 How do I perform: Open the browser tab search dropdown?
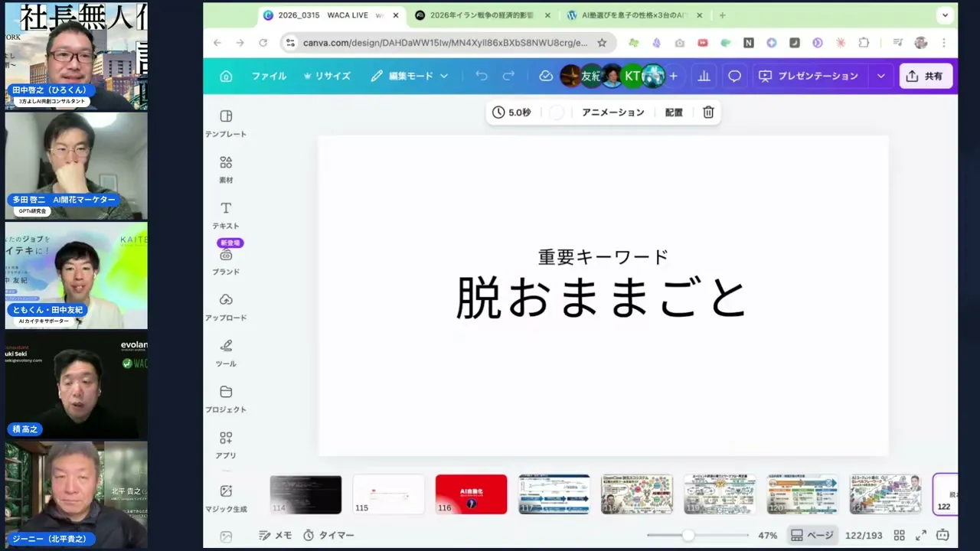pyautogui.click(x=945, y=15)
